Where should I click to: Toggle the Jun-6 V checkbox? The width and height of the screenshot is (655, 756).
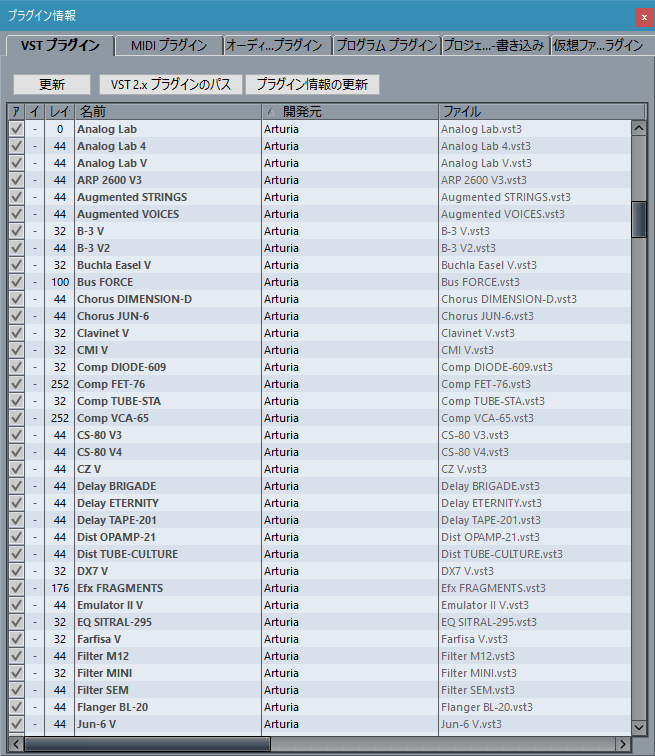point(16,724)
